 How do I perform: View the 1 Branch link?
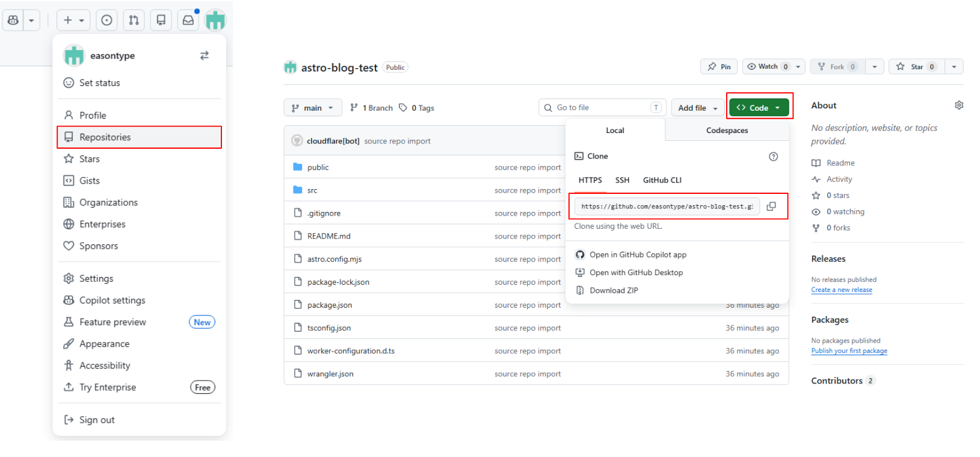(371, 108)
